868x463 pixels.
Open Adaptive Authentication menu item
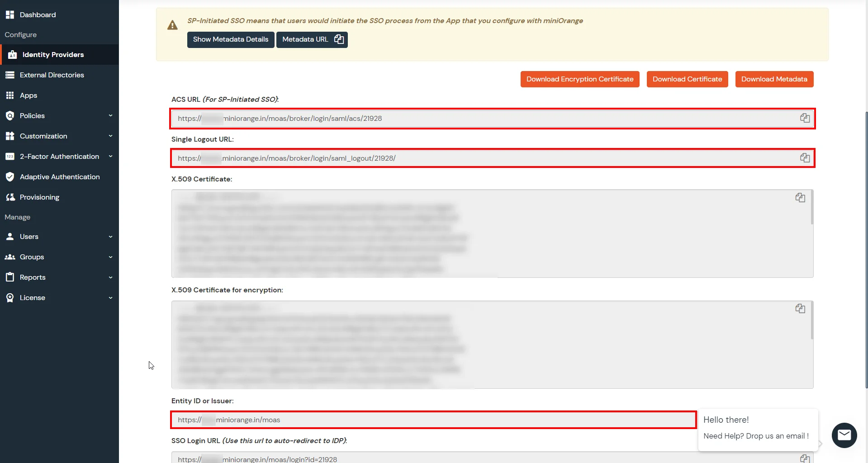[x=59, y=177]
